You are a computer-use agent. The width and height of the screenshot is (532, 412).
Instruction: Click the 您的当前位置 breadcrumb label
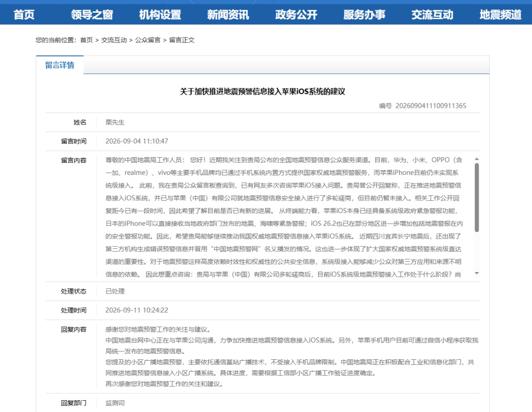[56, 40]
